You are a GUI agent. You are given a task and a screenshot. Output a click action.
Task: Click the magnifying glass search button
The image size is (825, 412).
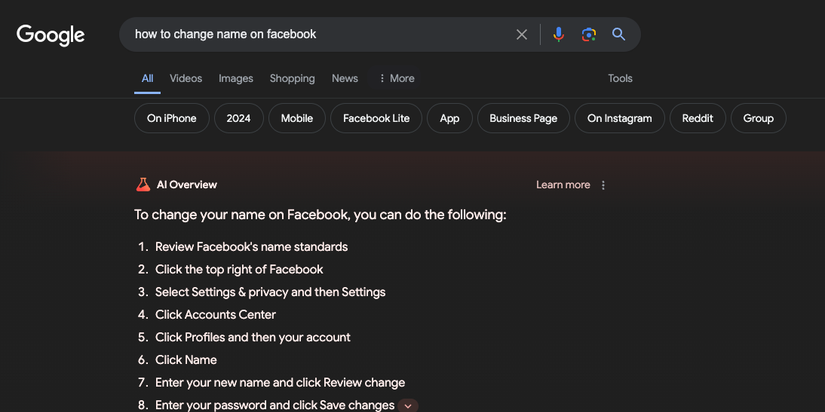coord(619,34)
